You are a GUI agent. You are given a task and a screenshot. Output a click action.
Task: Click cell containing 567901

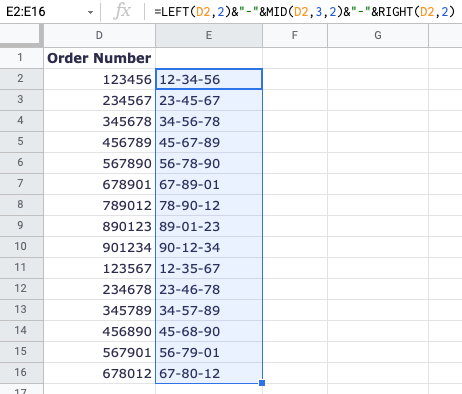click(99, 352)
